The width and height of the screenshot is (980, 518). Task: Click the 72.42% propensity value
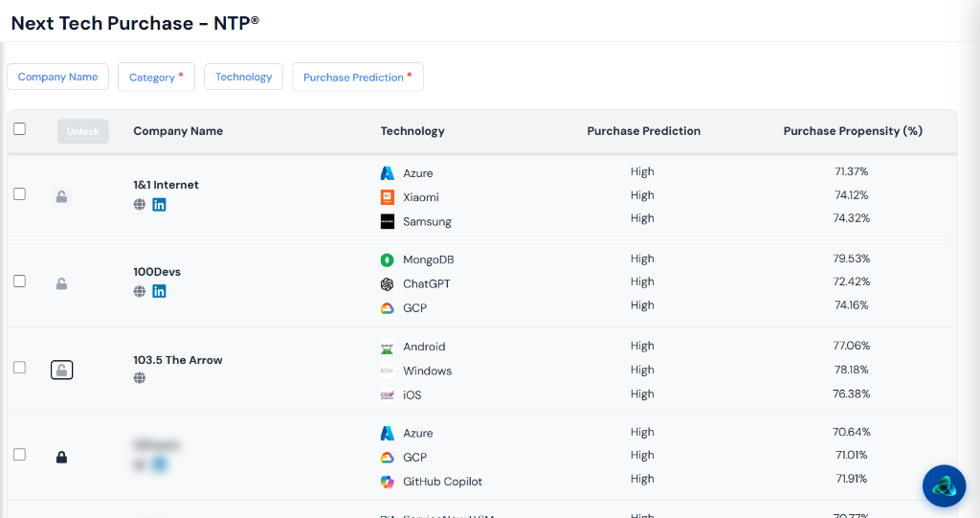coord(851,282)
